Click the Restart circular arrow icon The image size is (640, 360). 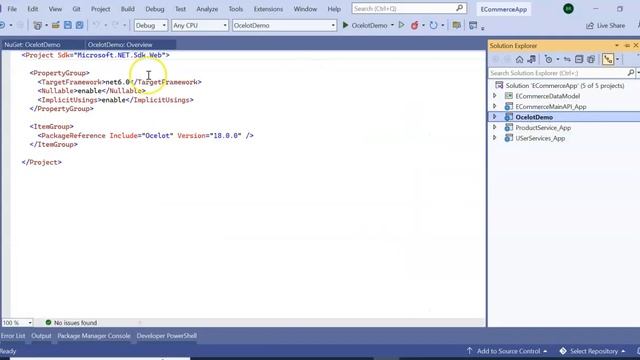pos(433,25)
